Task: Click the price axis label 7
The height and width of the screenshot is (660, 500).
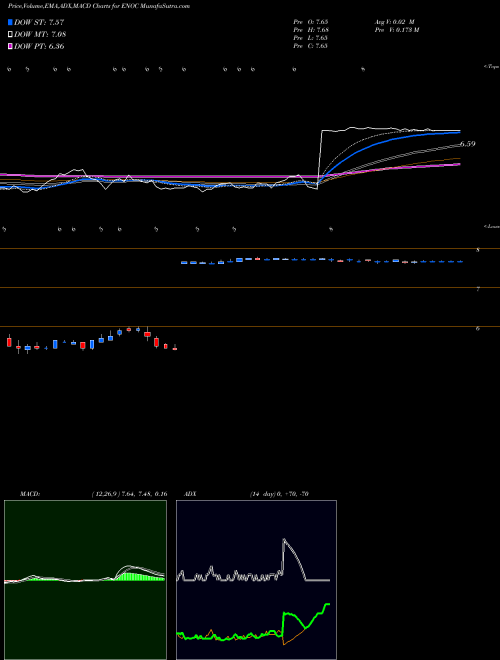Action: [x=478, y=289]
